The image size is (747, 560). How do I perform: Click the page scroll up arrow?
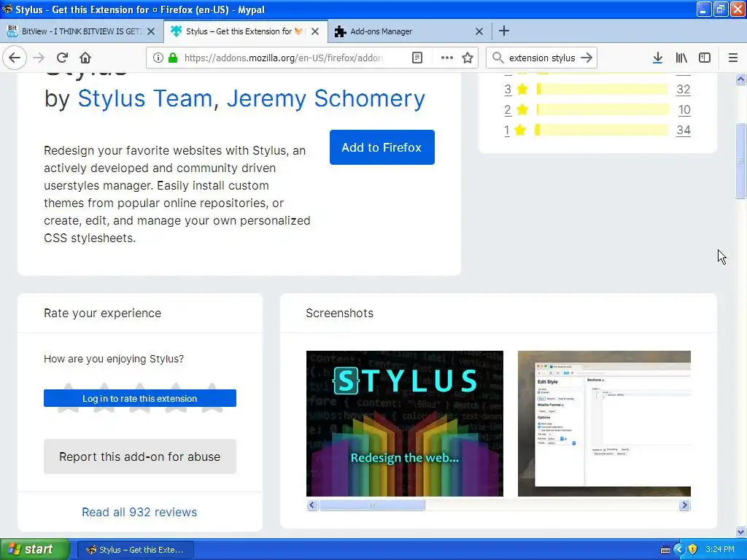point(740,79)
